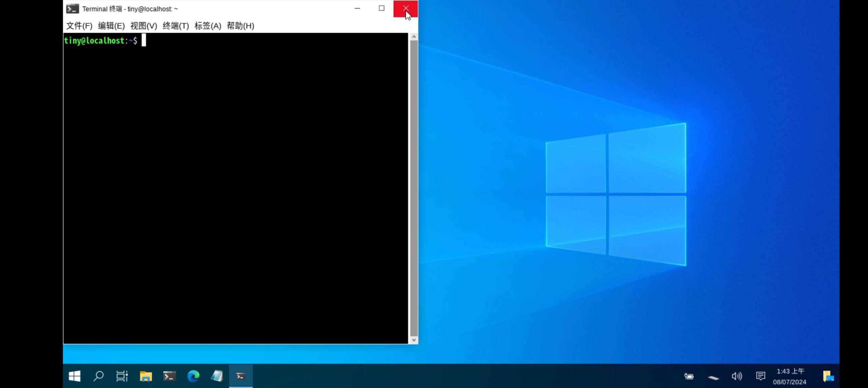Viewport: 868px width, 388px height.
Task: Launch File Explorer folder icon in taskbar
Action: (146, 376)
